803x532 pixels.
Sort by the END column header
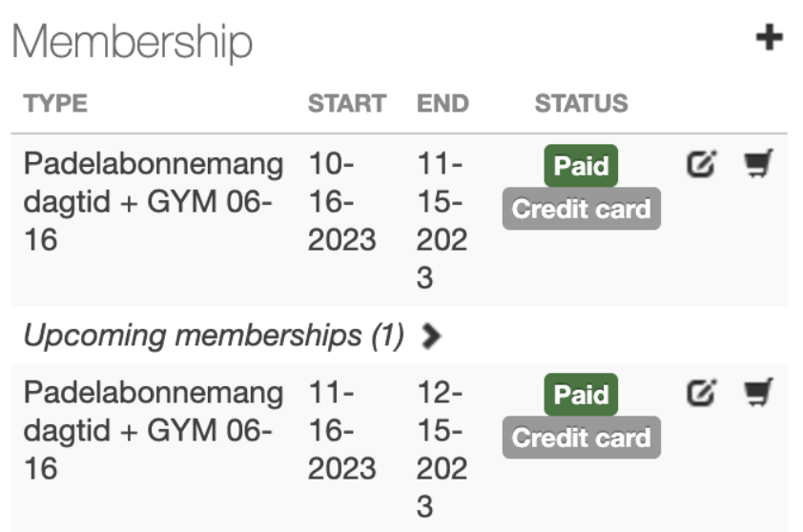point(443,103)
